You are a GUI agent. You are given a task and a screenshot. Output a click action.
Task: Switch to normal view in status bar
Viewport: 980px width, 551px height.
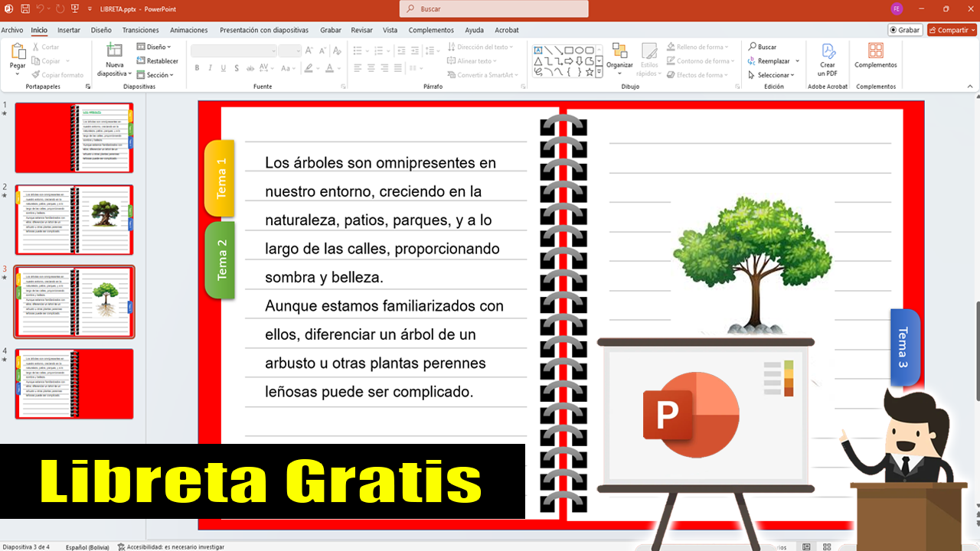[x=806, y=546]
